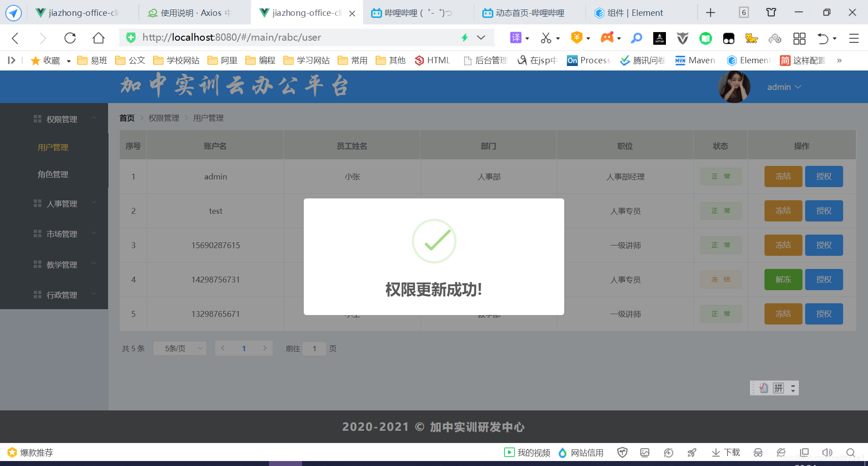Open the 5条/页 page size dropdown
This screenshot has height=466, width=868.
180,348
